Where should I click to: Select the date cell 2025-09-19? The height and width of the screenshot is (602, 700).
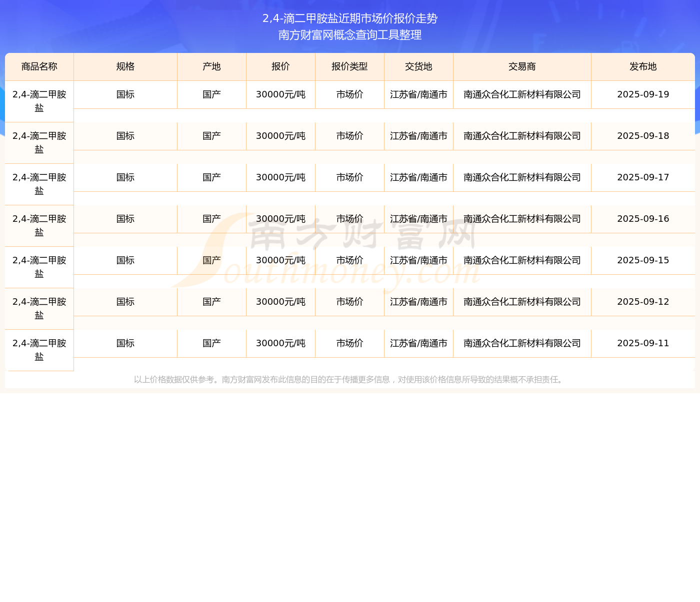pyautogui.click(x=643, y=94)
